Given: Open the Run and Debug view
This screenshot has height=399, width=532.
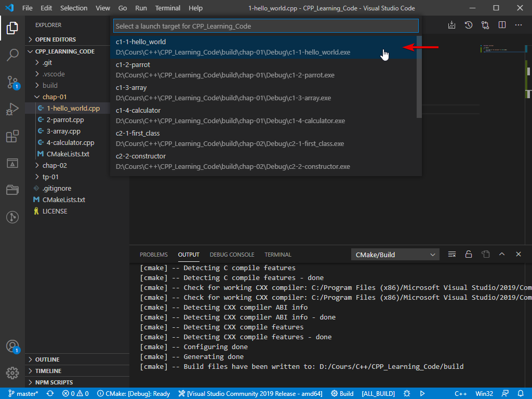Looking at the screenshot, I should click(12, 109).
